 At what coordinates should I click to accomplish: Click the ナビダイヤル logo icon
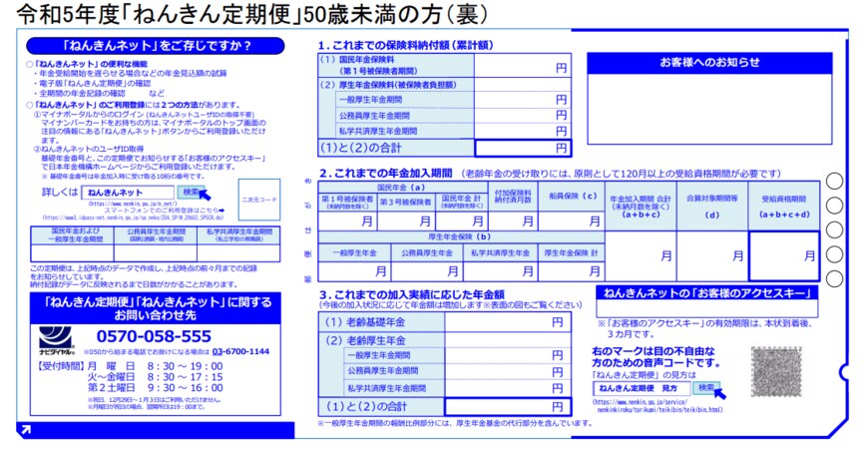(x=50, y=338)
